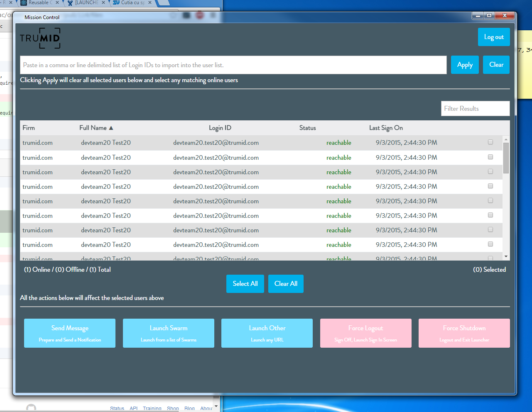Click the Launch Other any URL button
The height and width of the screenshot is (412, 532).
point(267,333)
